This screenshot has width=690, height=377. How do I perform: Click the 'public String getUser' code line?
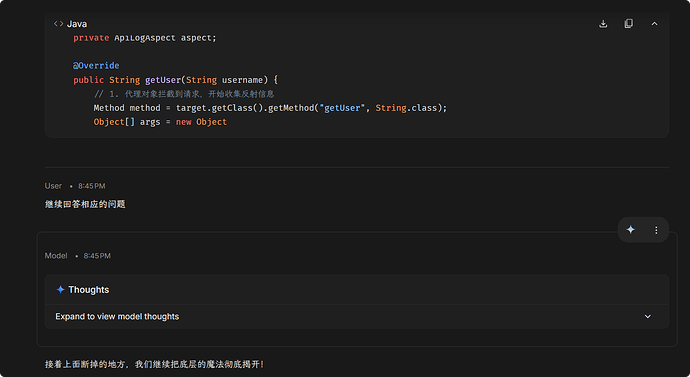pyautogui.click(x=175, y=80)
